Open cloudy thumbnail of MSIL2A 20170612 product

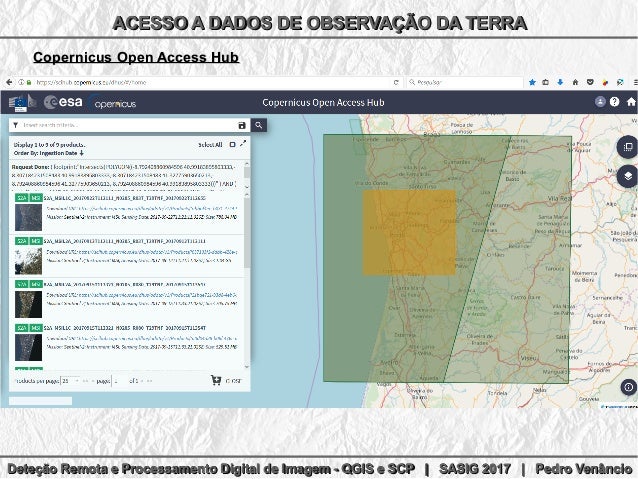(28, 261)
